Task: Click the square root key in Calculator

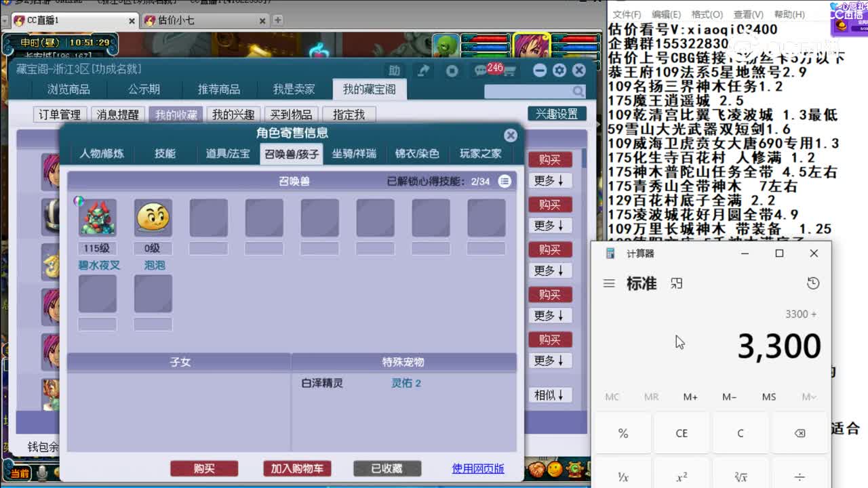Action: tap(741, 476)
